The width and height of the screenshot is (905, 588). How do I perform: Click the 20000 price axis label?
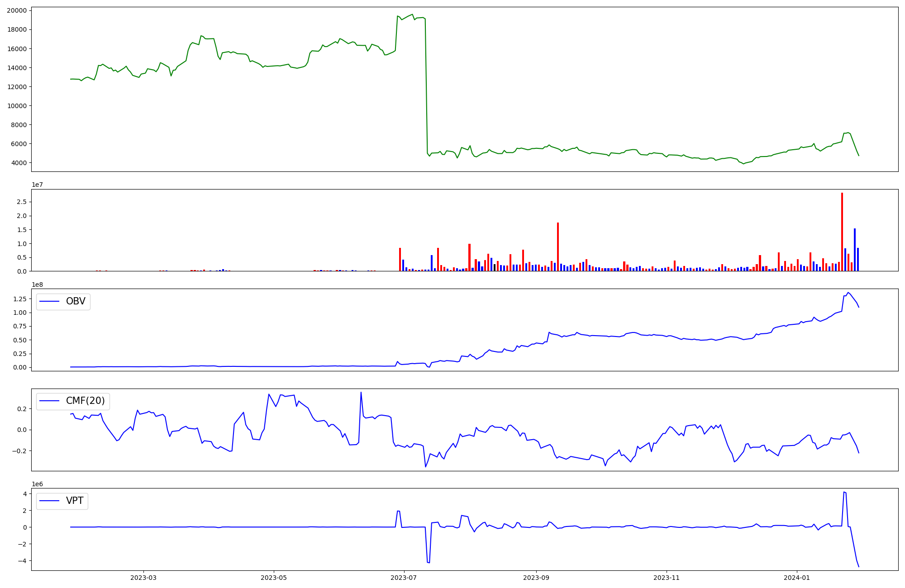[17, 10]
